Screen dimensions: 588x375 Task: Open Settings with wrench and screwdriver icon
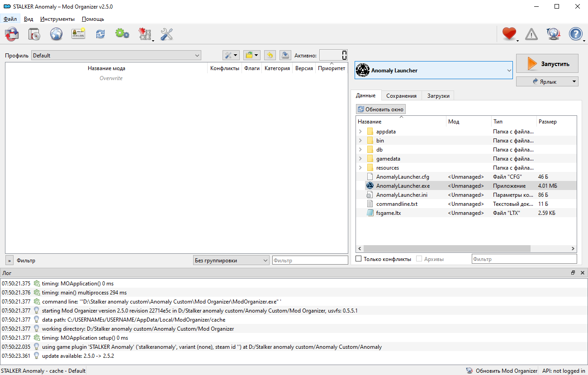pos(167,34)
